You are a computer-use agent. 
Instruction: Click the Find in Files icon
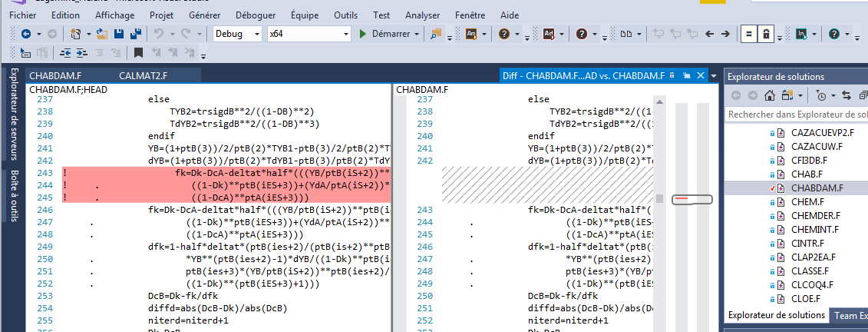pyautogui.click(x=437, y=34)
